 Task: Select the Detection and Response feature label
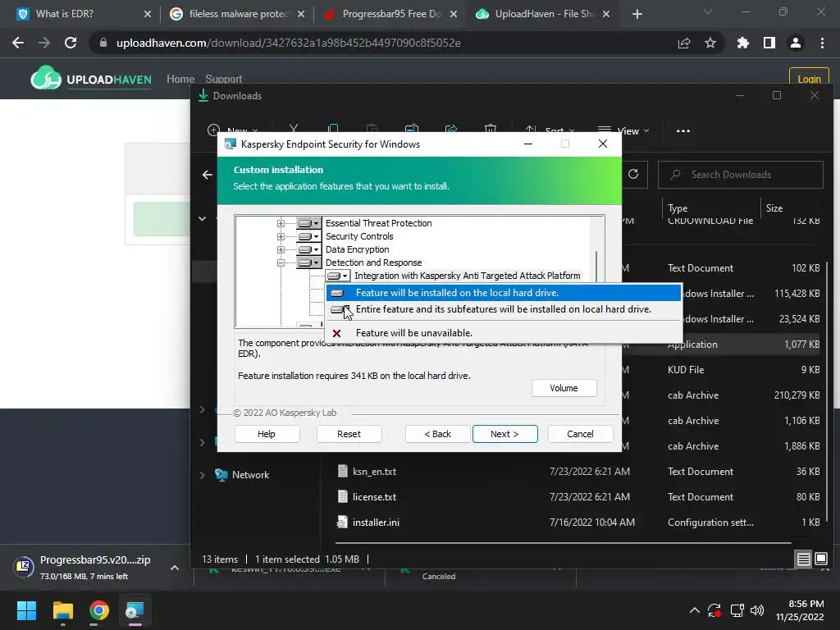(373, 262)
